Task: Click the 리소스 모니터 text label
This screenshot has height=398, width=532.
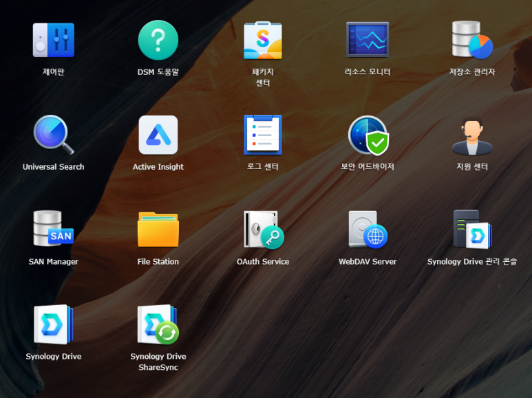Action: coord(368,72)
